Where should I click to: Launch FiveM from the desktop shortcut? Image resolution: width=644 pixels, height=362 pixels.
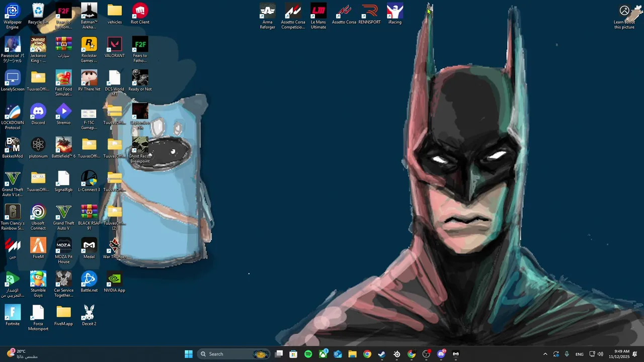[x=38, y=249]
